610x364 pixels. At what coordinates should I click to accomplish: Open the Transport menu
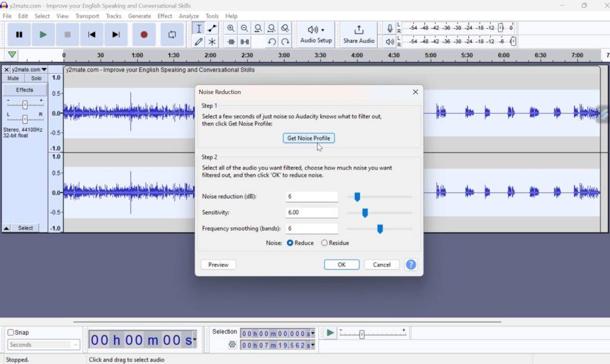click(x=87, y=16)
